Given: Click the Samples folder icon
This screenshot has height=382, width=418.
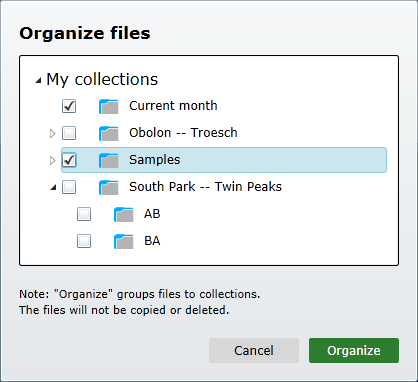Looking at the screenshot, I should tap(109, 160).
